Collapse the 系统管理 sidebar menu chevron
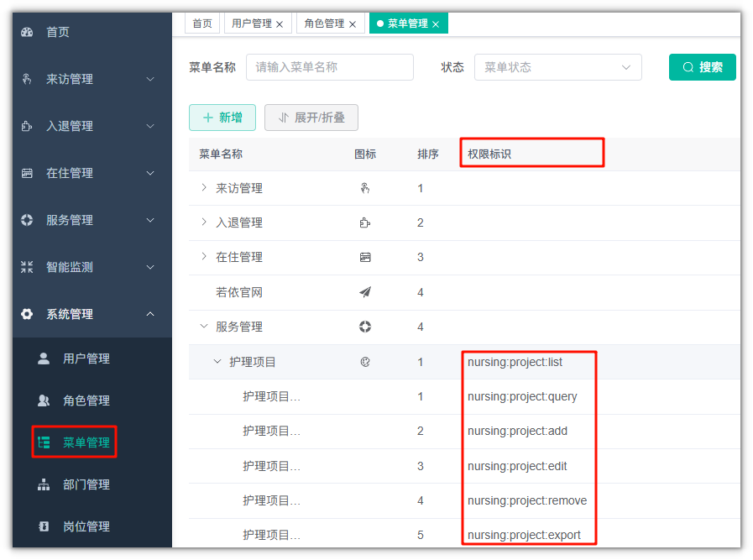753x560 pixels. [150, 314]
